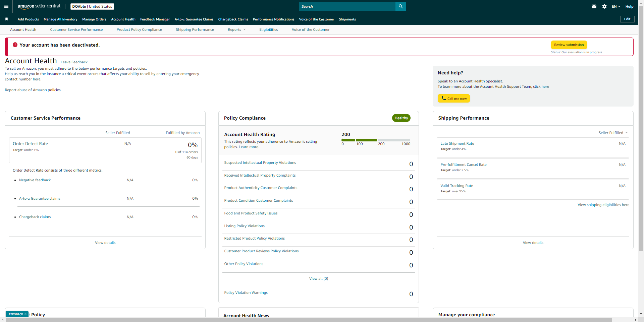The width and height of the screenshot is (644, 322).
Task: Open Other Policy Violations
Action: (244, 264)
